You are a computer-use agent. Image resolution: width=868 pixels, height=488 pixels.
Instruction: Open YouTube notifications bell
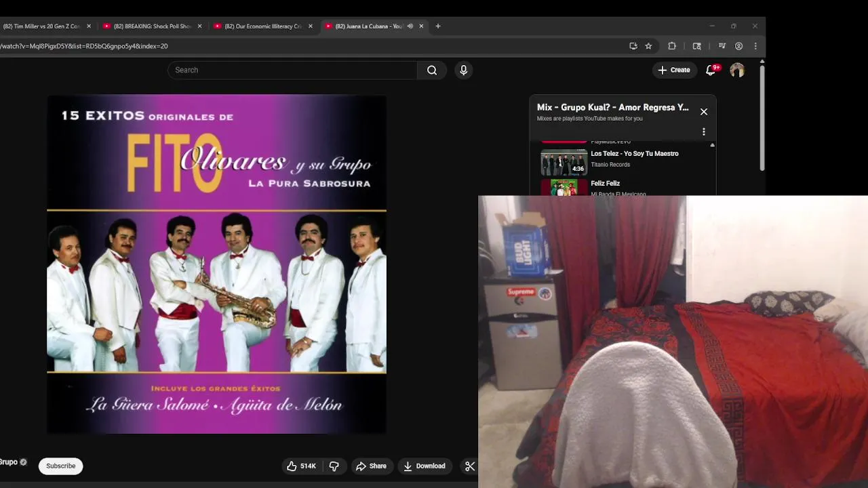click(711, 70)
